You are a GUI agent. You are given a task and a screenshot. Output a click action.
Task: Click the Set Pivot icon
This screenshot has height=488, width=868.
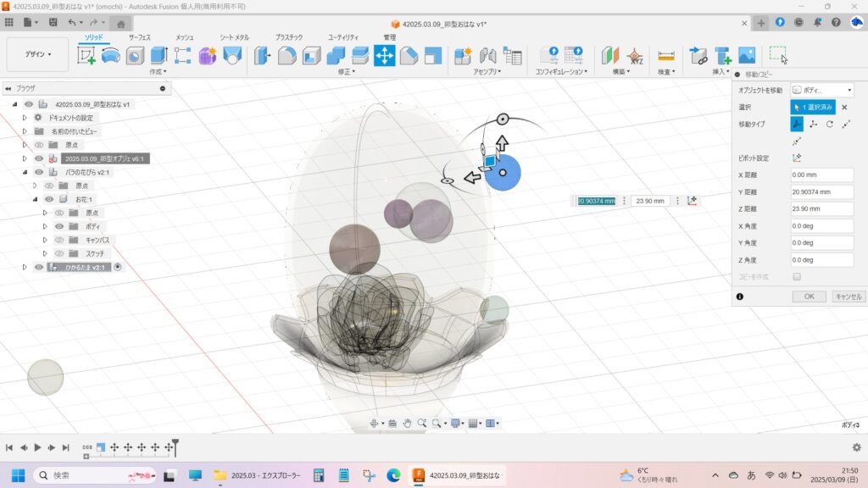[x=797, y=158]
